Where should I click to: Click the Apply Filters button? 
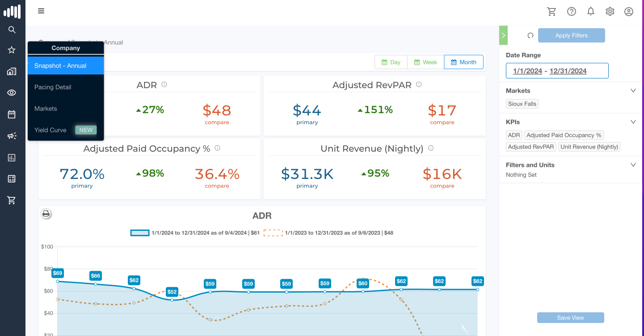tap(571, 35)
